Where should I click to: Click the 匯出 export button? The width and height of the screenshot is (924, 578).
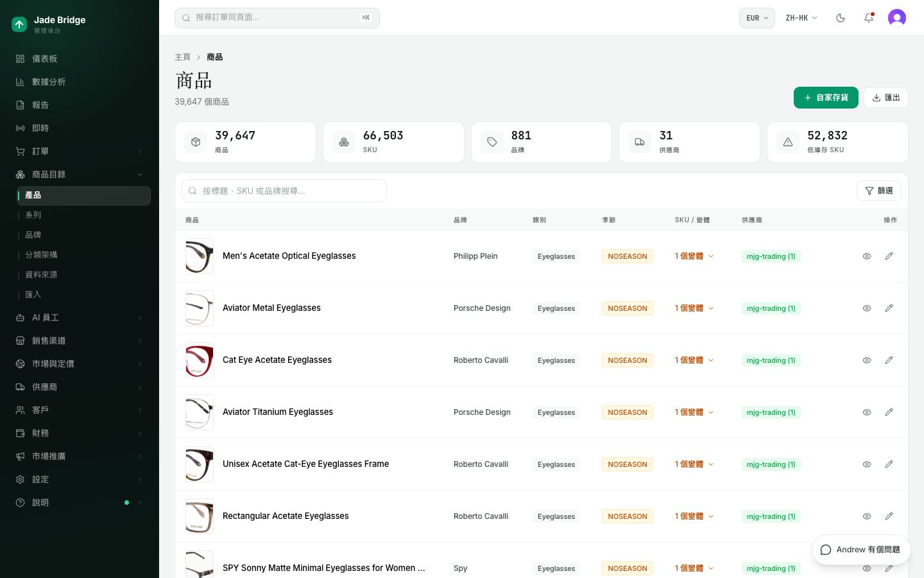click(886, 98)
